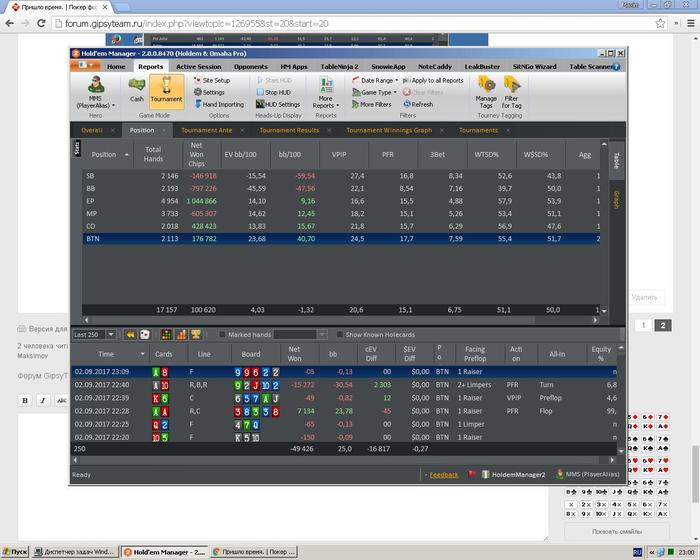
Task: Click the position table horizontal scrollbar
Action: [341, 320]
